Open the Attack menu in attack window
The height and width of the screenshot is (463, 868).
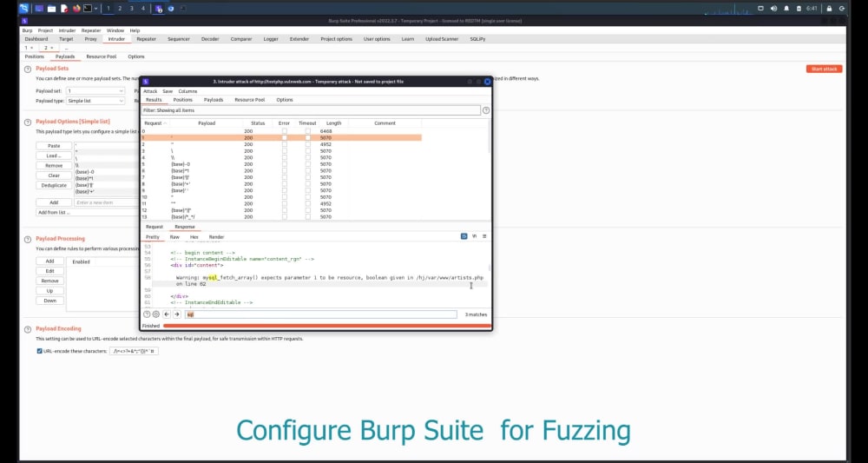point(150,91)
